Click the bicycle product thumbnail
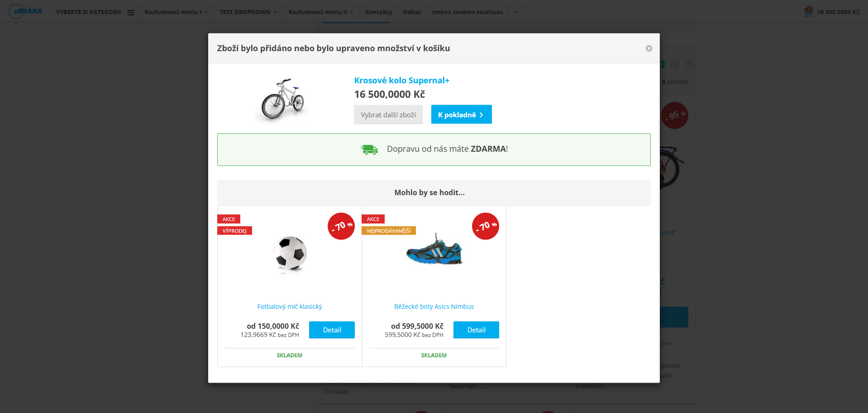Screen dimensions: 868x413 [x=283, y=99]
